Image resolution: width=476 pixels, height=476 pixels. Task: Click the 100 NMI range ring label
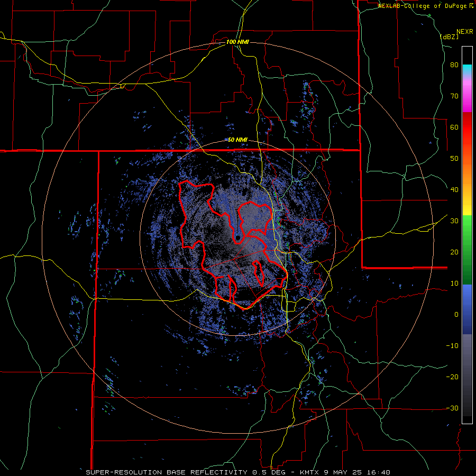click(237, 42)
